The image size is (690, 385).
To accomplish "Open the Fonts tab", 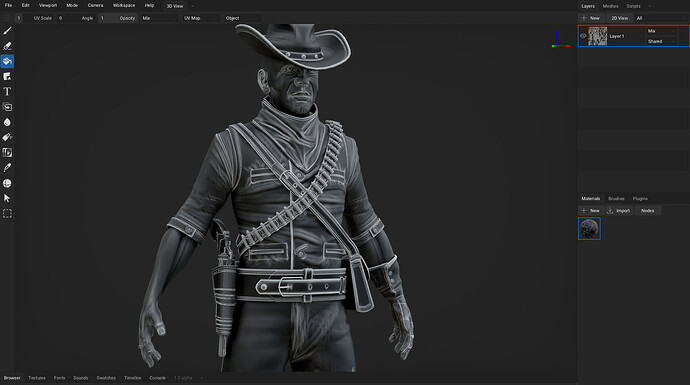I will click(59, 378).
